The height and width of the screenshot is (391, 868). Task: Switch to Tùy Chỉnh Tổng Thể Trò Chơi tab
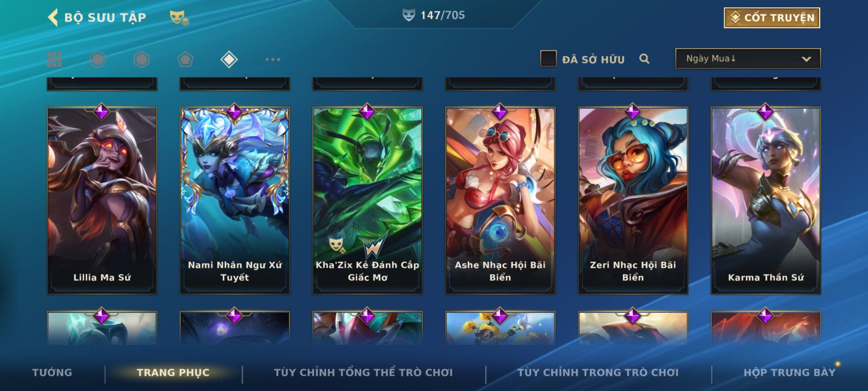(363, 373)
